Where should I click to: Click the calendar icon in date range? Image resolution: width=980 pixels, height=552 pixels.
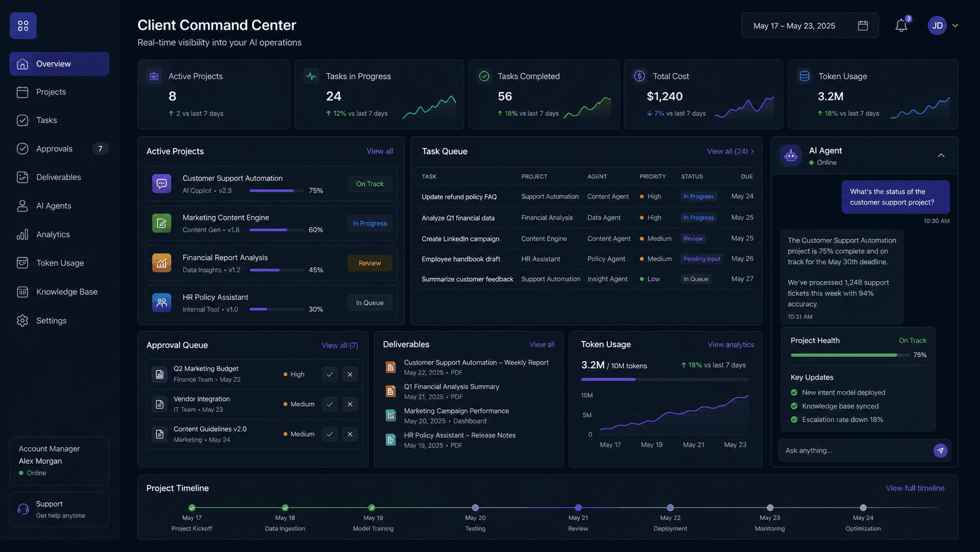(x=863, y=26)
